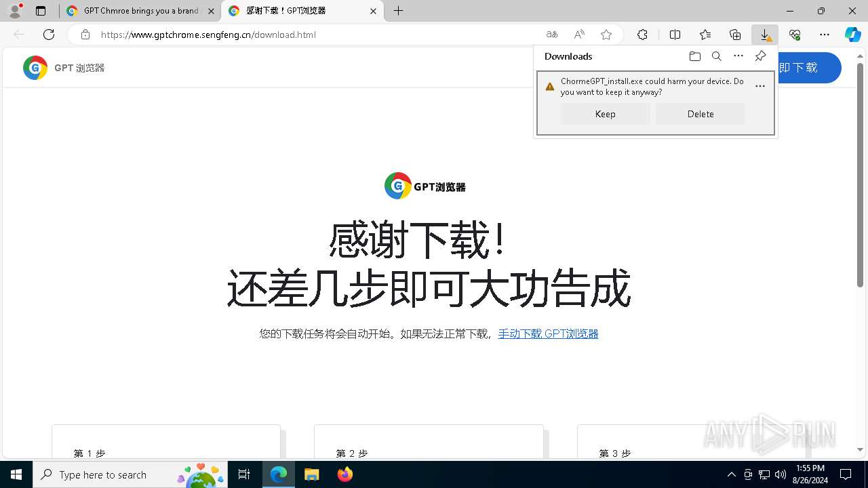
Task: Show hidden system tray icons
Action: (731, 474)
